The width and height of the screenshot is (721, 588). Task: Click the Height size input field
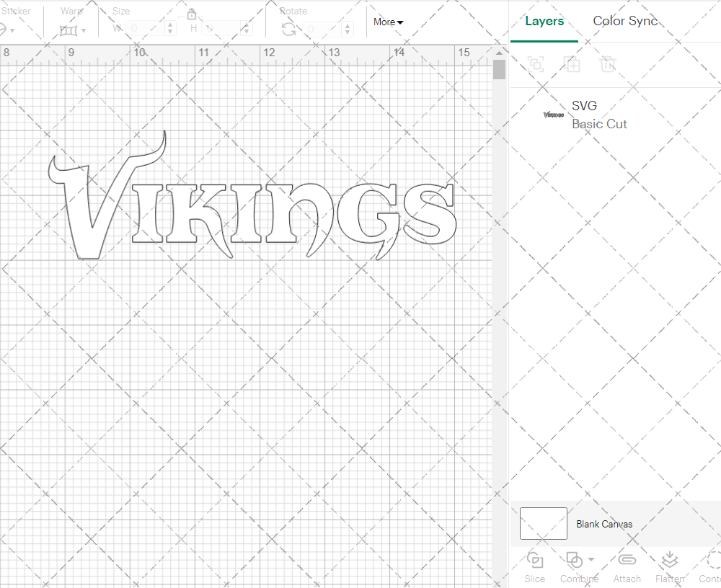coord(221,29)
